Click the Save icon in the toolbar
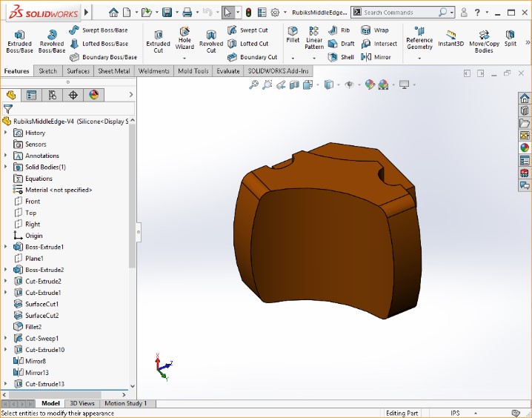Screen dimensions: 532x418 coord(167,13)
